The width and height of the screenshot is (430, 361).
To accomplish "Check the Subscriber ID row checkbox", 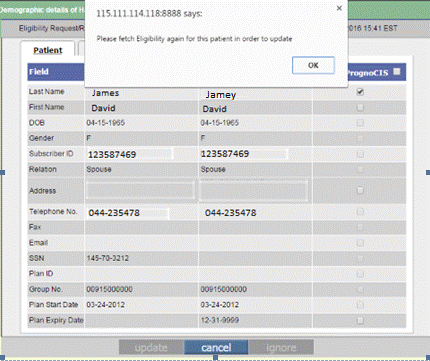I will [360, 154].
